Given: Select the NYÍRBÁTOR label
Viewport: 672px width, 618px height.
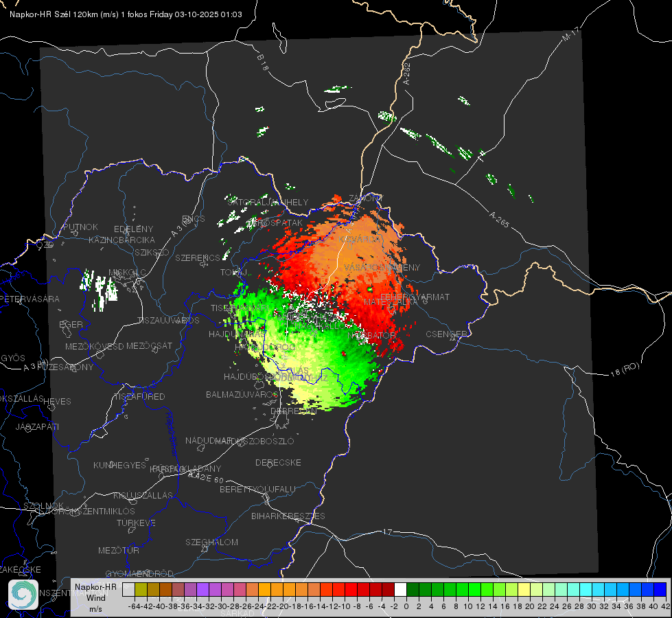Looking at the screenshot, I should (371, 335).
